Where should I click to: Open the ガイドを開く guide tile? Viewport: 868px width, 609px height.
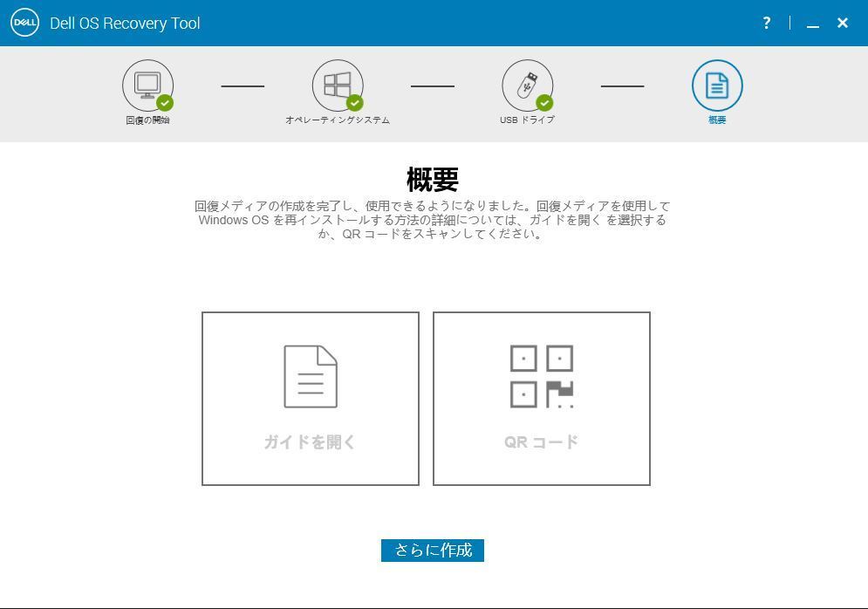pos(311,399)
